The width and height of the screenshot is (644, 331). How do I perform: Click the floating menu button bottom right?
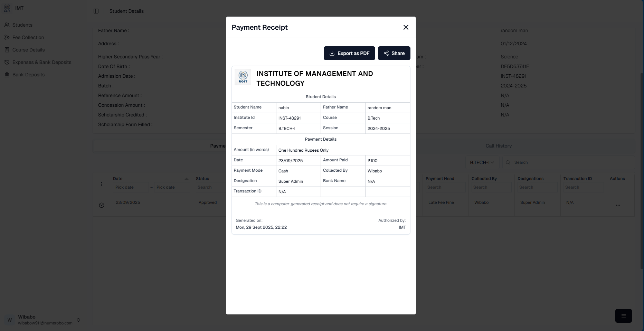point(623,316)
